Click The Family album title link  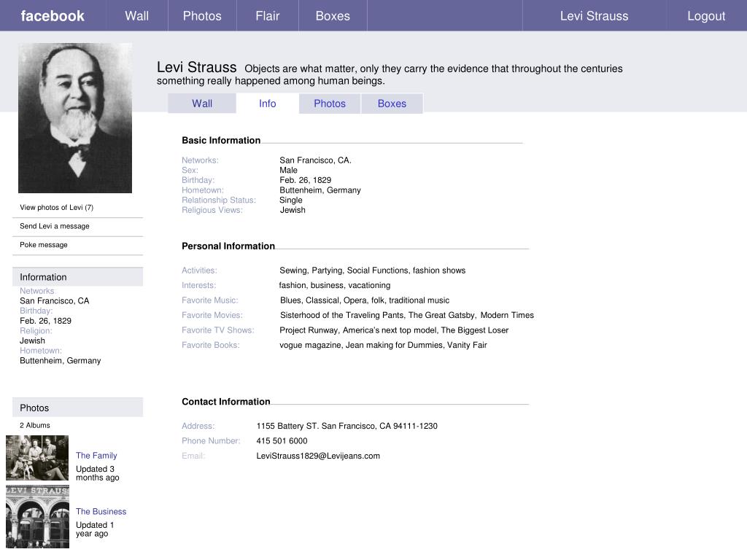(96, 455)
